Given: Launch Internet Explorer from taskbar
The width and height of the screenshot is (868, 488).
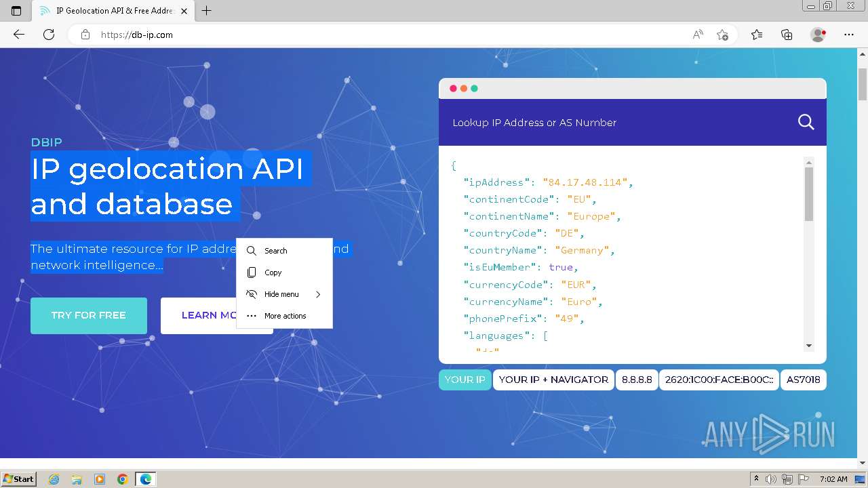Looking at the screenshot, I should click(x=54, y=479).
